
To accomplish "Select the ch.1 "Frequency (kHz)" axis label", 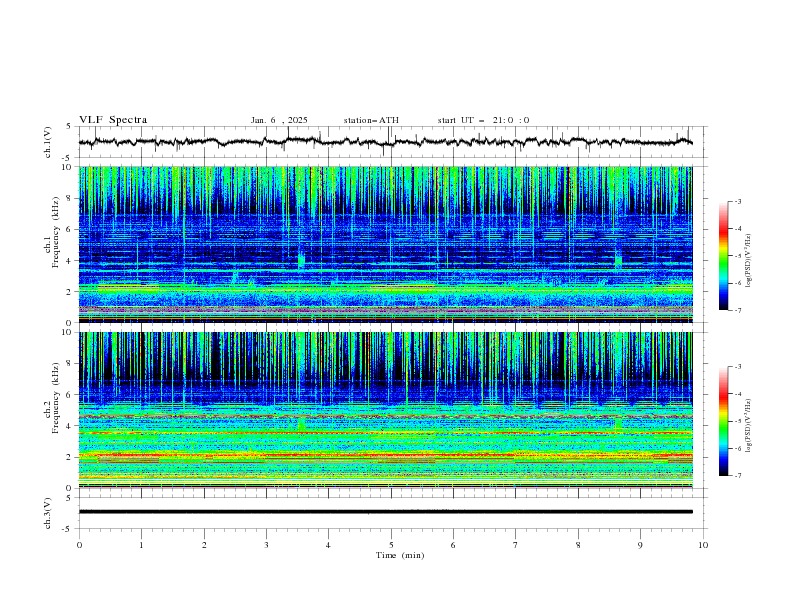I will (x=56, y=230).
